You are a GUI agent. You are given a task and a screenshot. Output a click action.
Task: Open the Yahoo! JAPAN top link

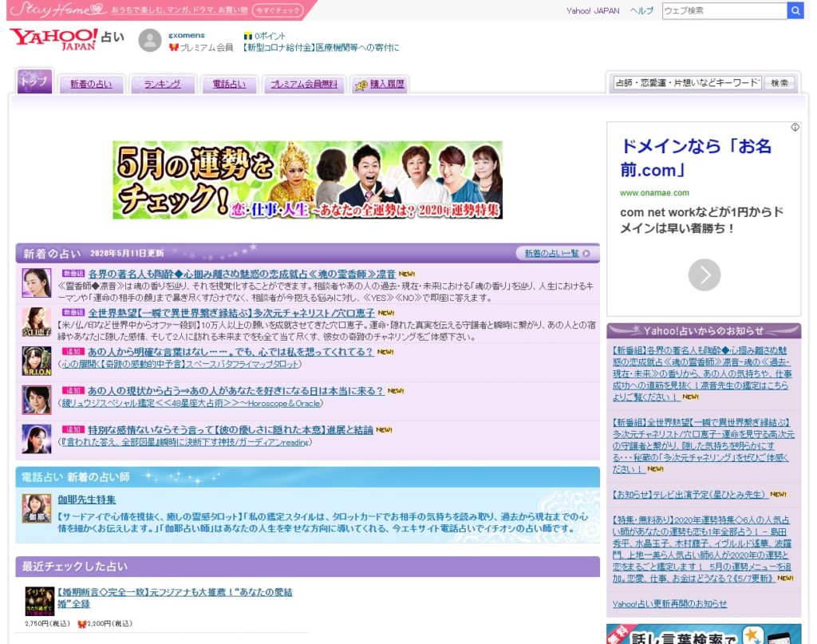point(593,10)
